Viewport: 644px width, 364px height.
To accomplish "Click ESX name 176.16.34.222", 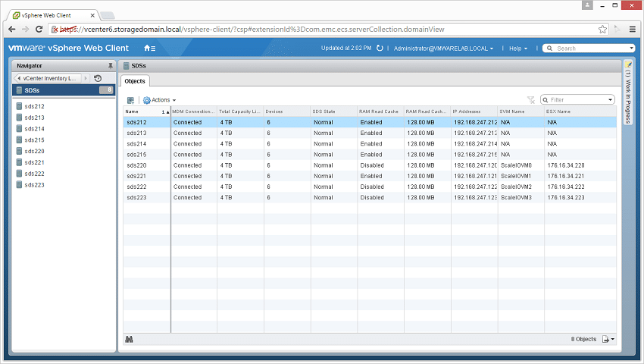I will tap(565, 187).
